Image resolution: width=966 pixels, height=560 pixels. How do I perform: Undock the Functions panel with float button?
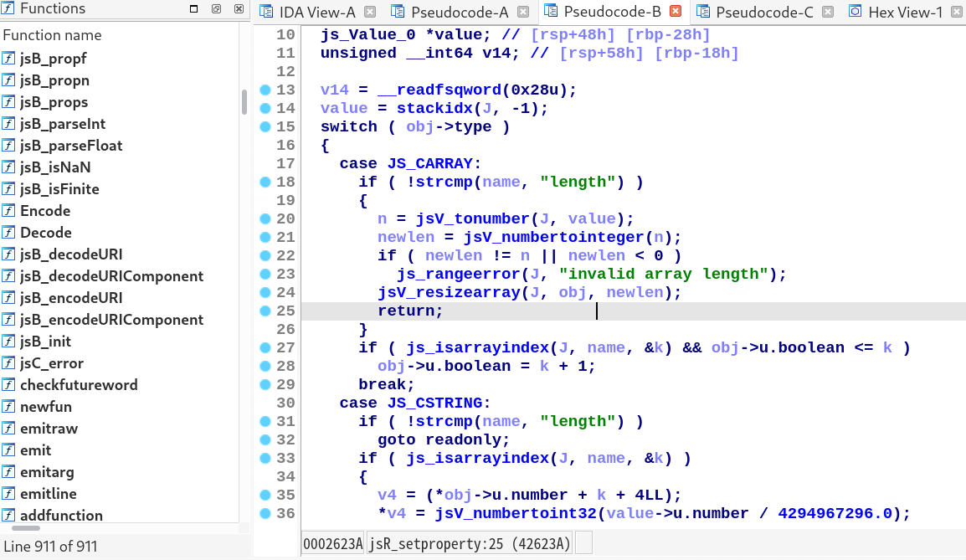pyautogui.click(x=216, y=9)
